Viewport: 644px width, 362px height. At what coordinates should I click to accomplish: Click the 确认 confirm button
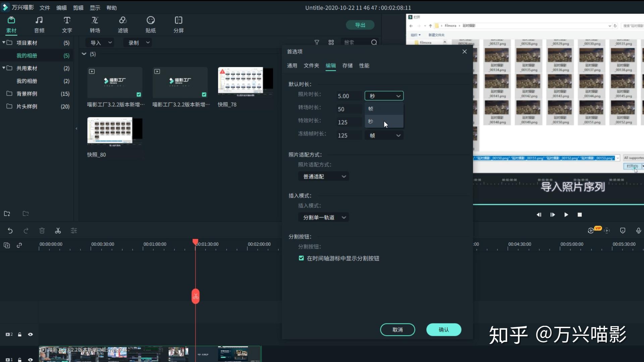point(443,330)
